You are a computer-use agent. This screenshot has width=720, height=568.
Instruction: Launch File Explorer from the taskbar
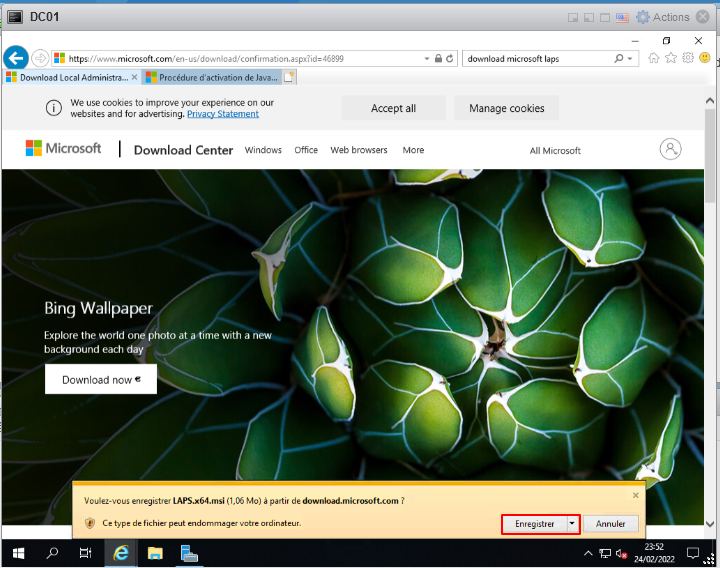[x=155, y=553]
